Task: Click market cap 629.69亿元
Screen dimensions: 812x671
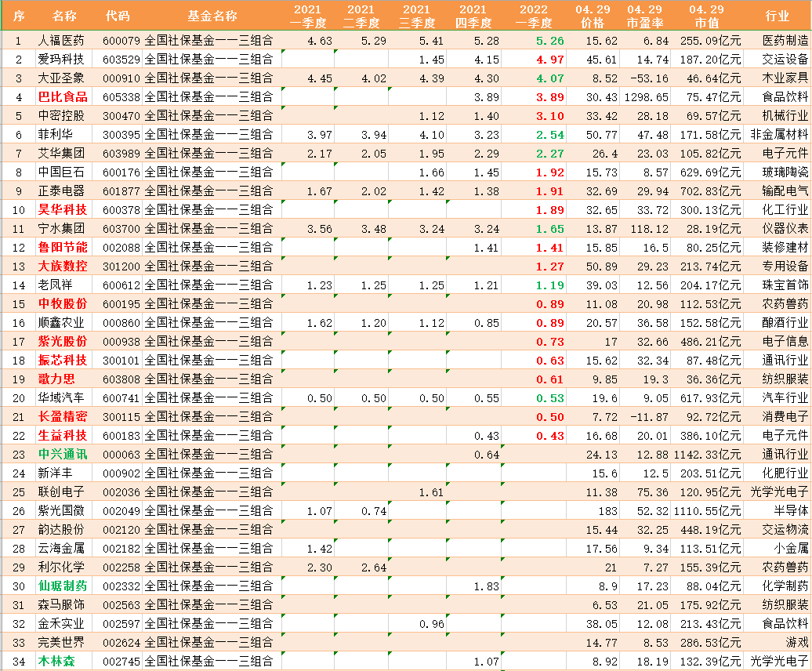Action: [x=710, y=172]
